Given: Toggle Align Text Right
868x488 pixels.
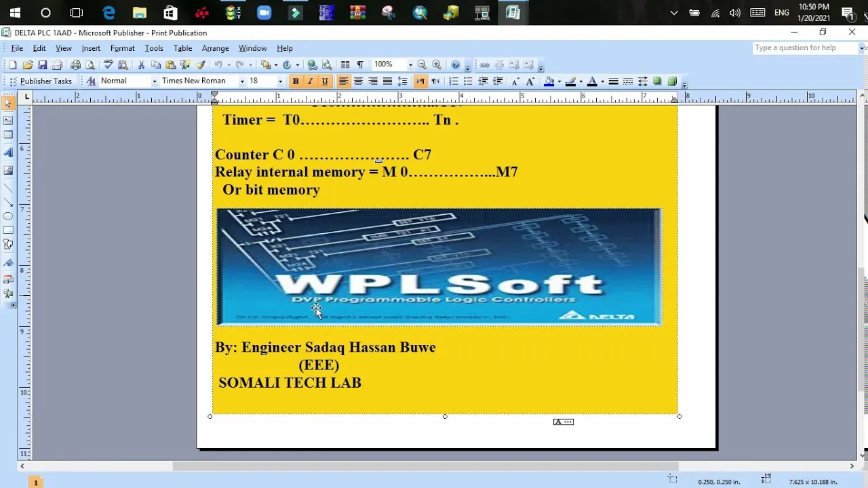Looking at the screenshot, I should [x=373, y=81].
